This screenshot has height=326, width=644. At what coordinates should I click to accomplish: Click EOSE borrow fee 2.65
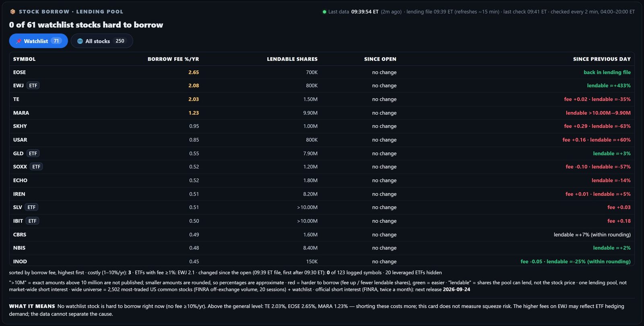[x=194, y=72]
